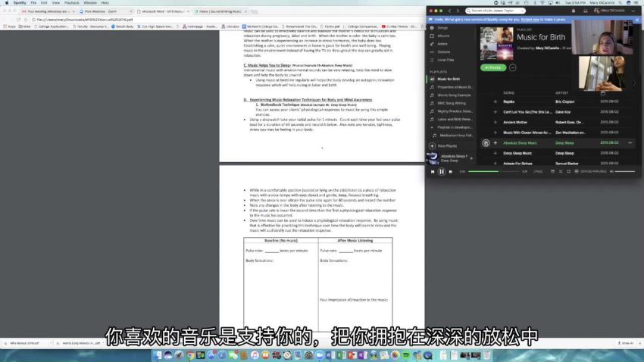Click the now-playing album art thumbnail
This screenshot has height=362, width=644.
click(433, 158)
